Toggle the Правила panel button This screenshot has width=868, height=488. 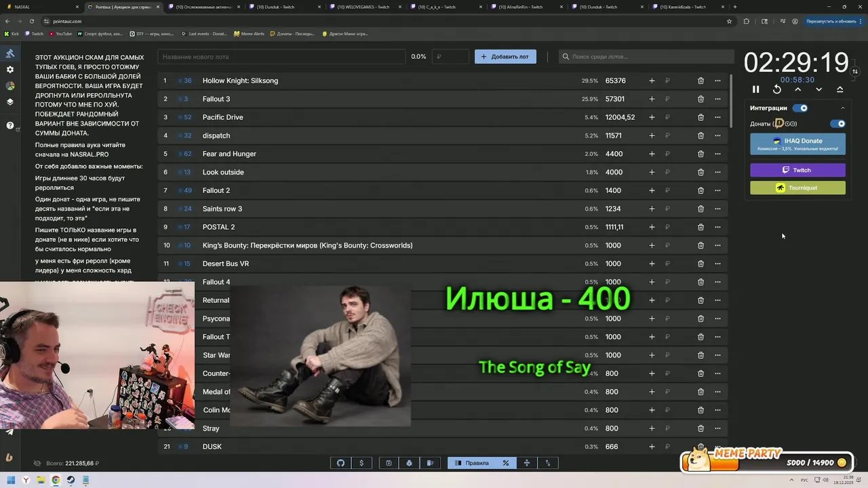tap(471, 463)
